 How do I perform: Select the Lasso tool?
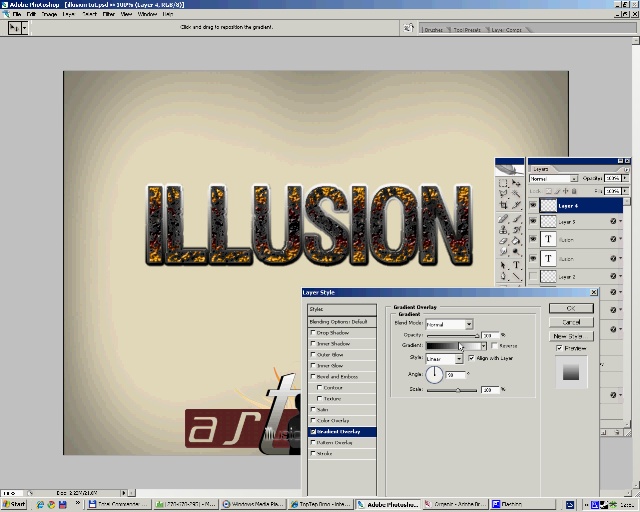pyautogui.click(x=503, y=194)
